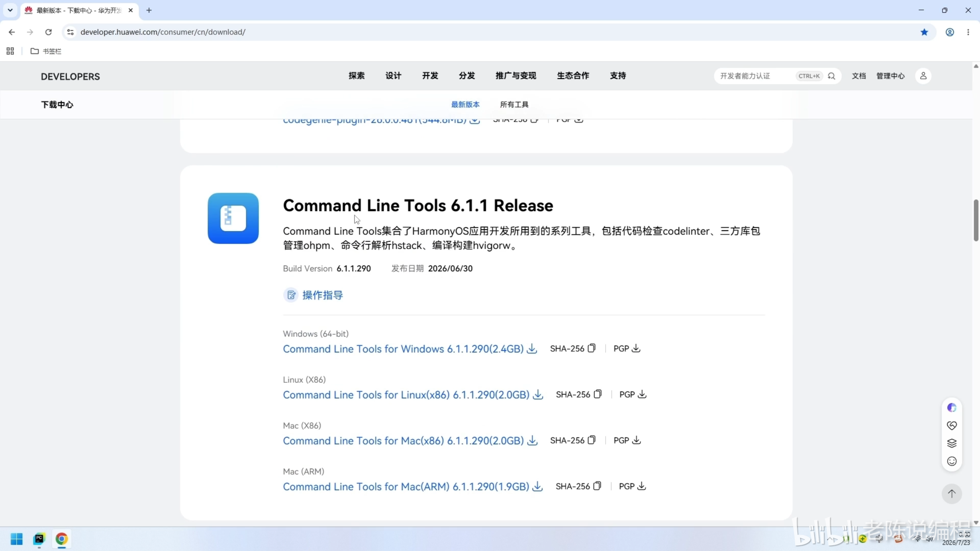Screen dimensions: 980x551
Task: Click the Command Line Tools 6.1.1 Release heading
Action: 418,205
